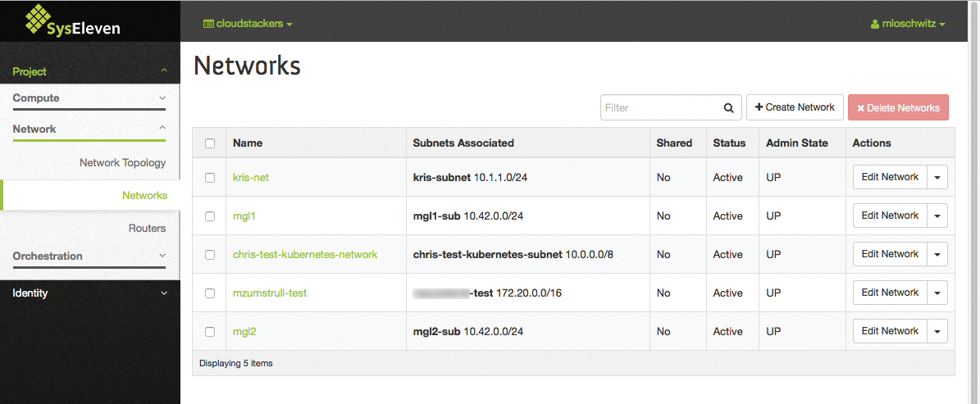Click the search magnifier icon in Filter

coord(728,108)
